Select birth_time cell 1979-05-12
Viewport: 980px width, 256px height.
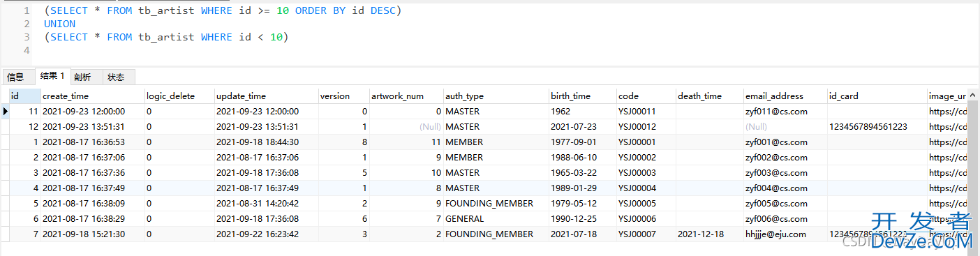pos(582,204)
